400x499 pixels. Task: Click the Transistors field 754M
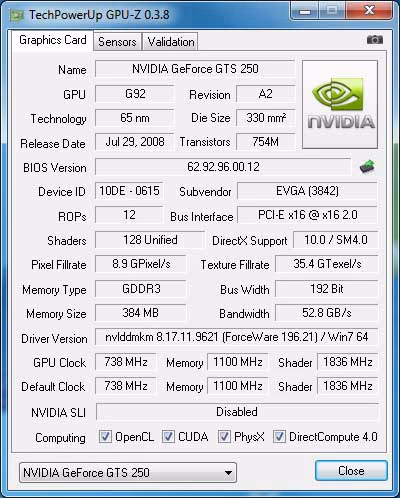click(266, 142)
